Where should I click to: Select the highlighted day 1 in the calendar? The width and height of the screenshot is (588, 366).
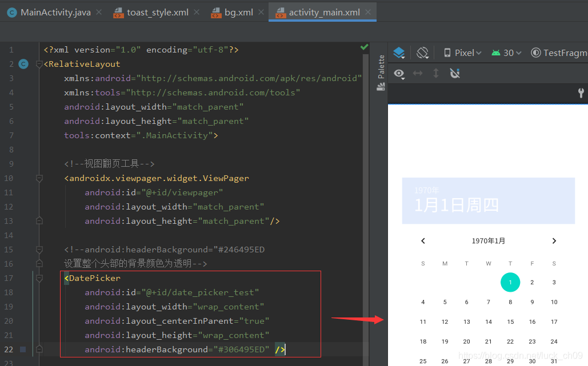coord(510,283)
